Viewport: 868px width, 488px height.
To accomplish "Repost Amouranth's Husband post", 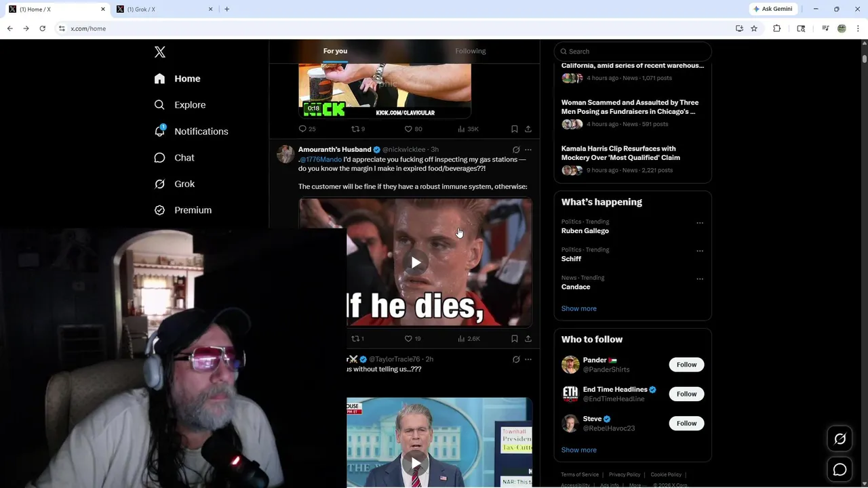I will pyautogui.click(x=357, y=338).
